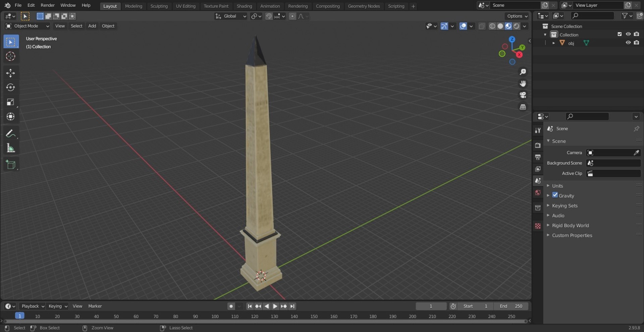644x332 pixels.
Task: Open the Add menu in viewport header
Action: [92, 26]
